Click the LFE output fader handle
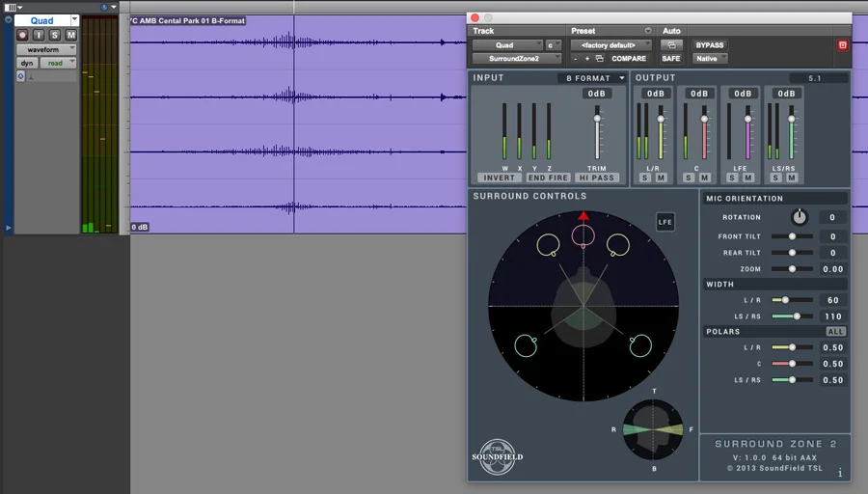This screenshot has height=494, width=868. pos(747,119)
